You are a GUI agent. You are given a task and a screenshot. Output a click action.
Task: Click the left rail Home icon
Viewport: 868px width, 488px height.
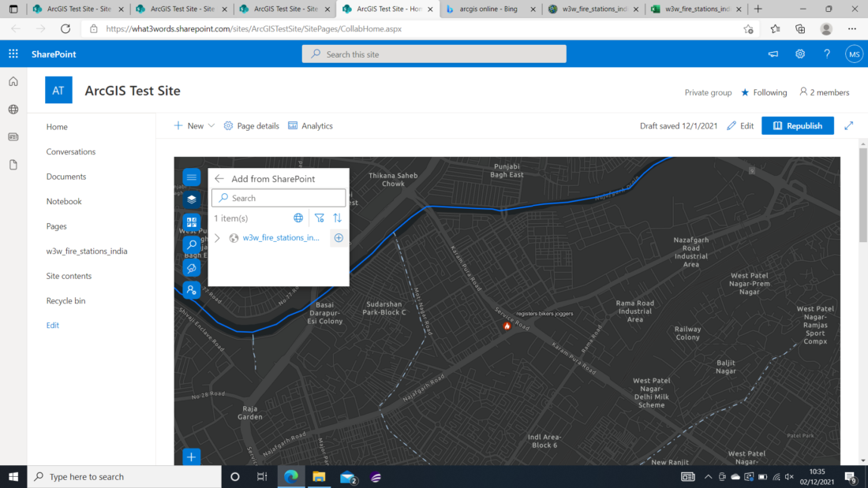13,82
